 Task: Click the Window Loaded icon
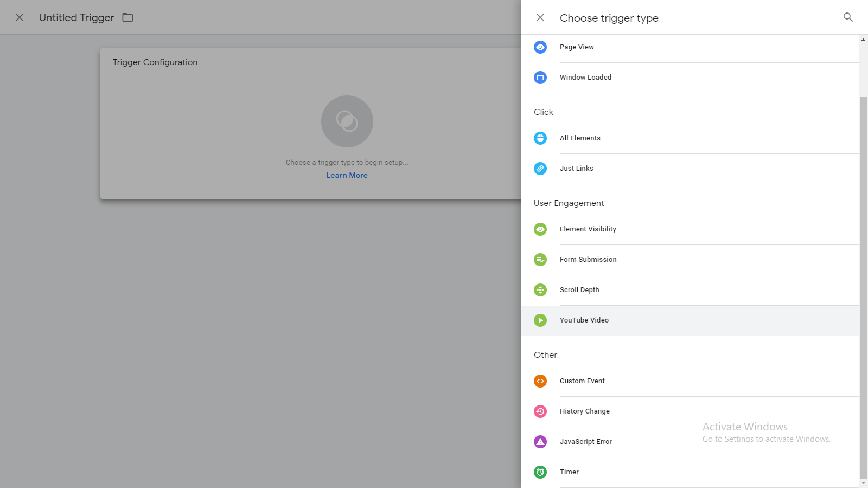540,78
